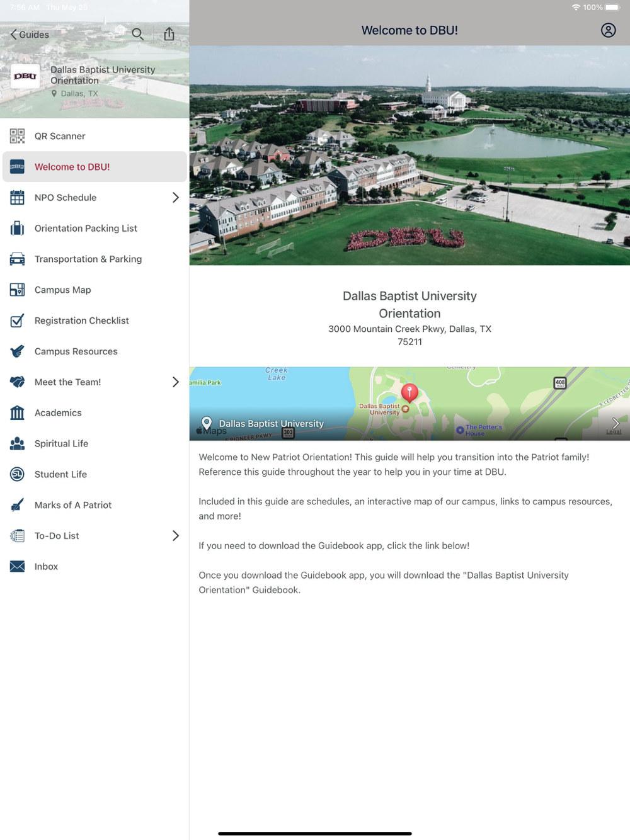Click the Welcome to DBU! icon
This screenshot has width=630, height=840.
(x=18, y=167)
